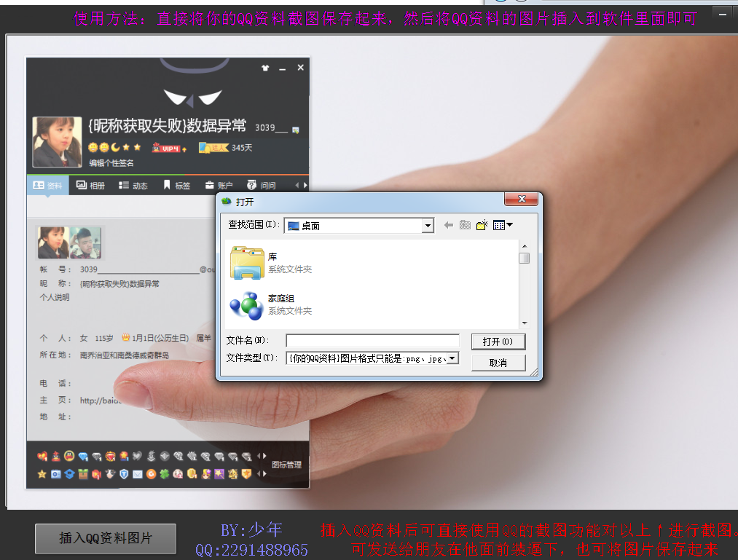Click the QQ profile skin (shirt) icon
Image resolution: width=738 pixels, height=560 pixels.
(x=265, y=68)
